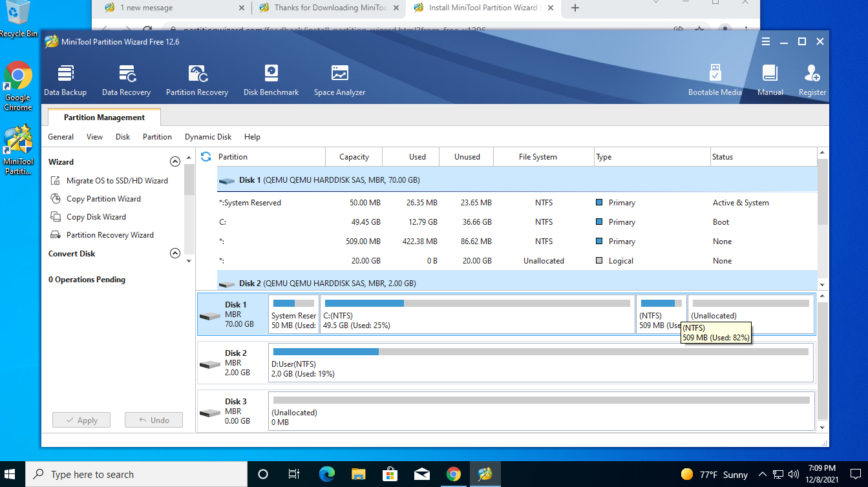Open the MiniTool hamburger menu
The width and height of the screenshot is (868, 487).
[x=766, y=41]
